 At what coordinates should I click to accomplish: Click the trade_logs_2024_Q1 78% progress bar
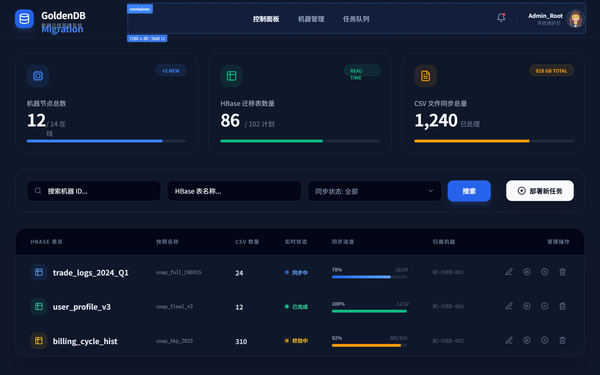[369, 277]
